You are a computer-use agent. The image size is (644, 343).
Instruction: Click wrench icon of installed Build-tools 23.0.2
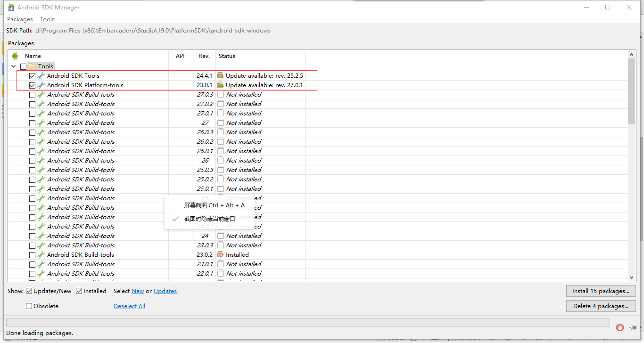[x=41, y=255]
